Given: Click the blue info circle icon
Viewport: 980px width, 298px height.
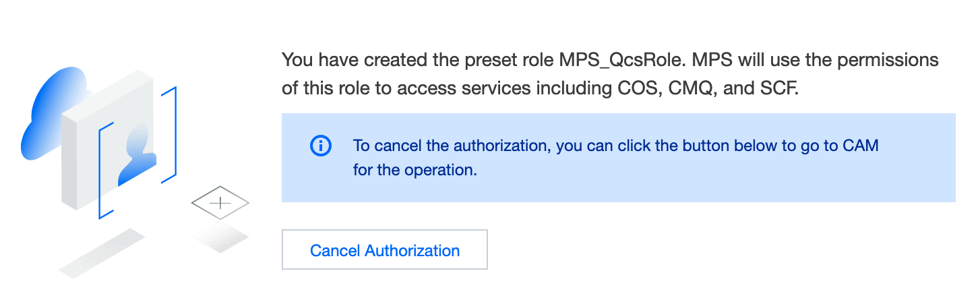Looking at the screenshot, I should point(321,146).
